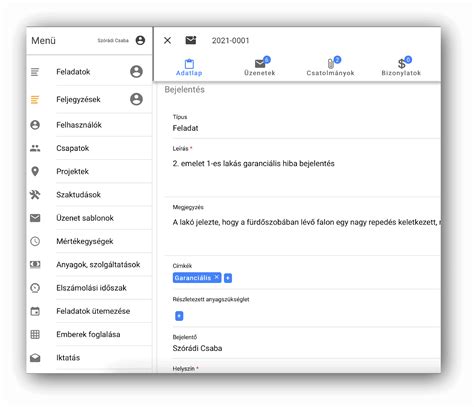Add a new tag with plus next to Garanciális
Viewport: 474px width, 407px height.
[228, 278]
